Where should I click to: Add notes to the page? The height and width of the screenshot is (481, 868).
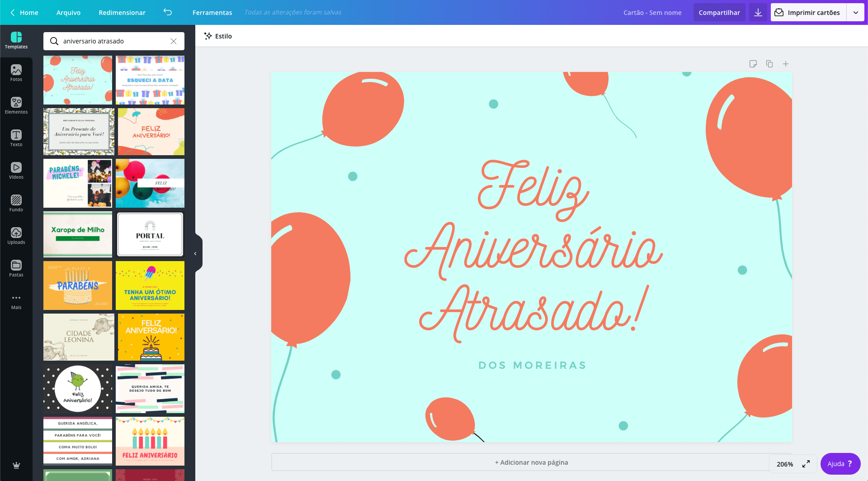[753, 64]
